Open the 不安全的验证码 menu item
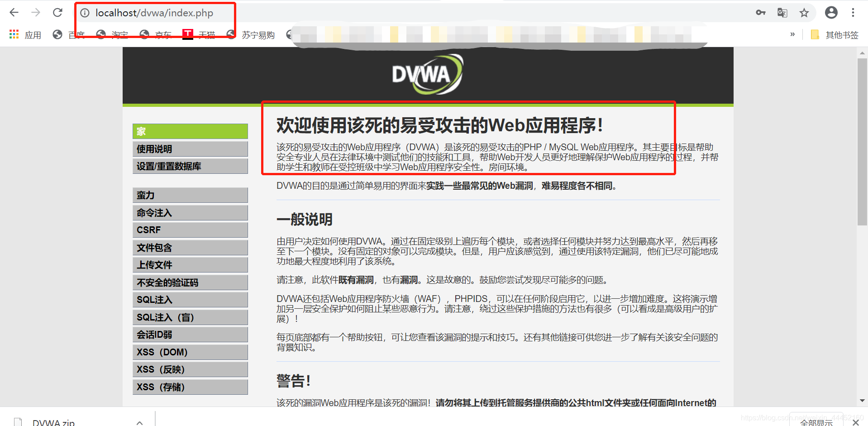868x426 pixels. 190,282
